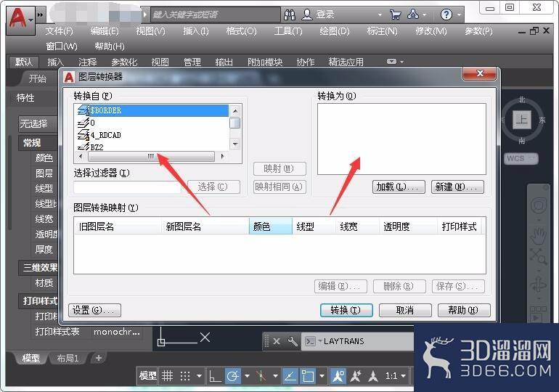
Task: Click the 选择过滤器 input field
Action: [127, 187]
